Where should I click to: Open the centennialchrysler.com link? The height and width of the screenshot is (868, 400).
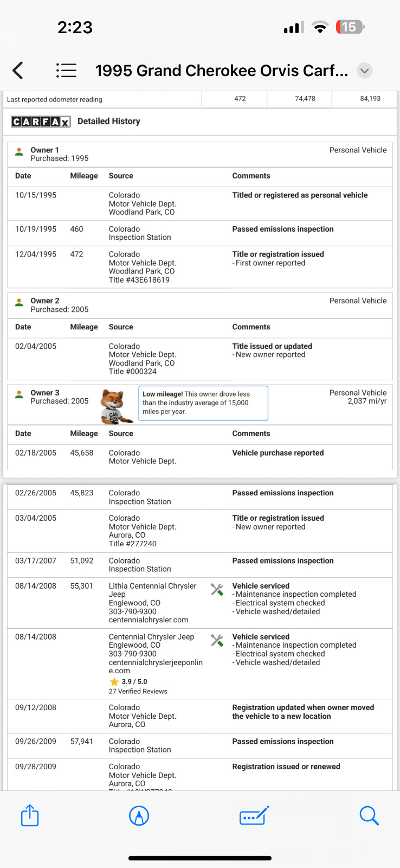(x=149, y=620)
